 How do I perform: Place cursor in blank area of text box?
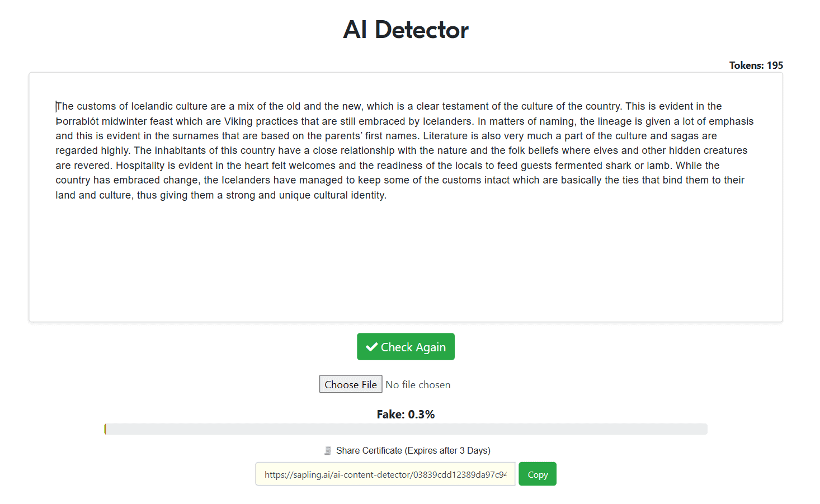coord(406,263)
